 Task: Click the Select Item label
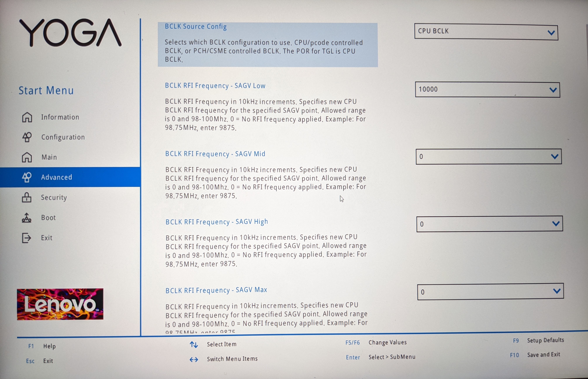222,344
